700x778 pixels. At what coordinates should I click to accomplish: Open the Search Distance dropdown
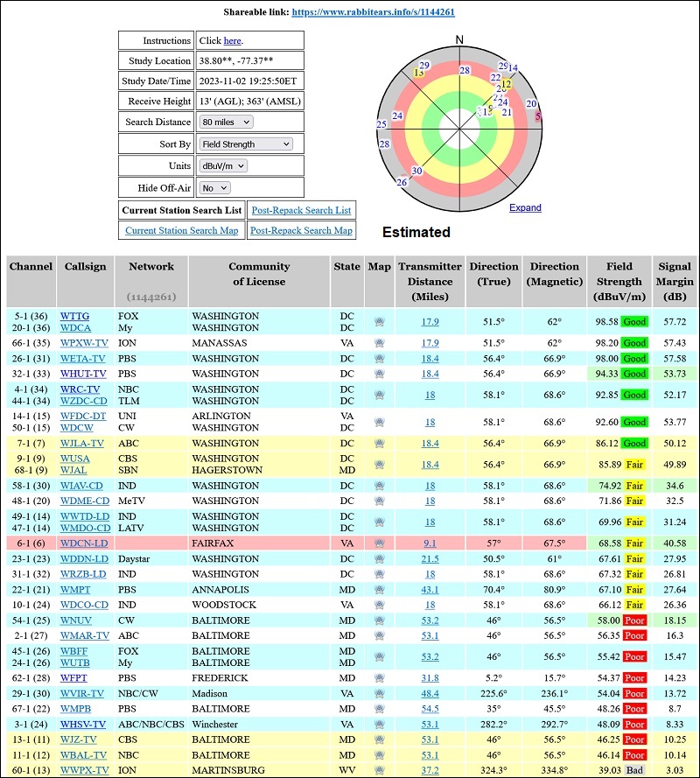227,123
